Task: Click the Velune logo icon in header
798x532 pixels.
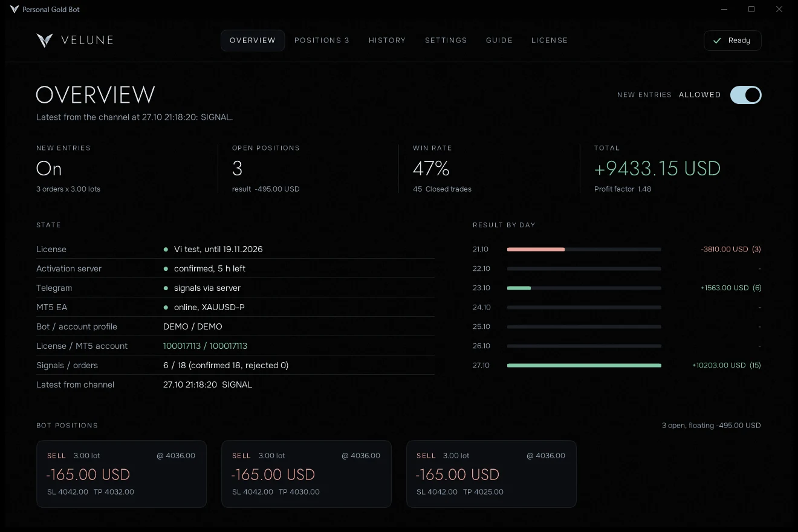Action: coord(45,41)
